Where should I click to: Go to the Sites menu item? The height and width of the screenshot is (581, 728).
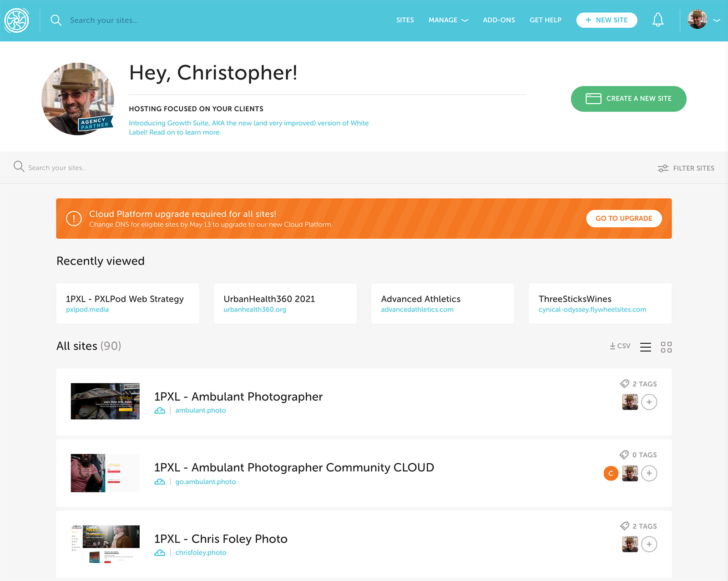click(405, 20)
